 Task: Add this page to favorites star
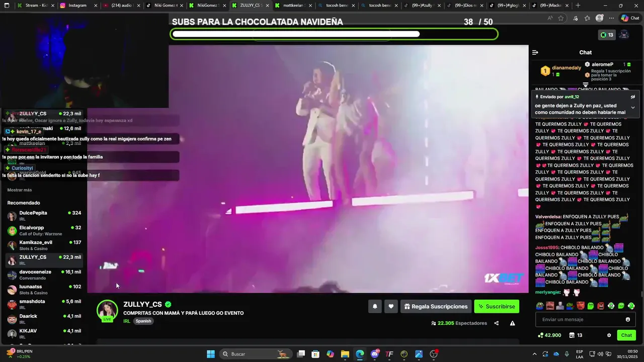pyautogui.click(x=561, y=18)
